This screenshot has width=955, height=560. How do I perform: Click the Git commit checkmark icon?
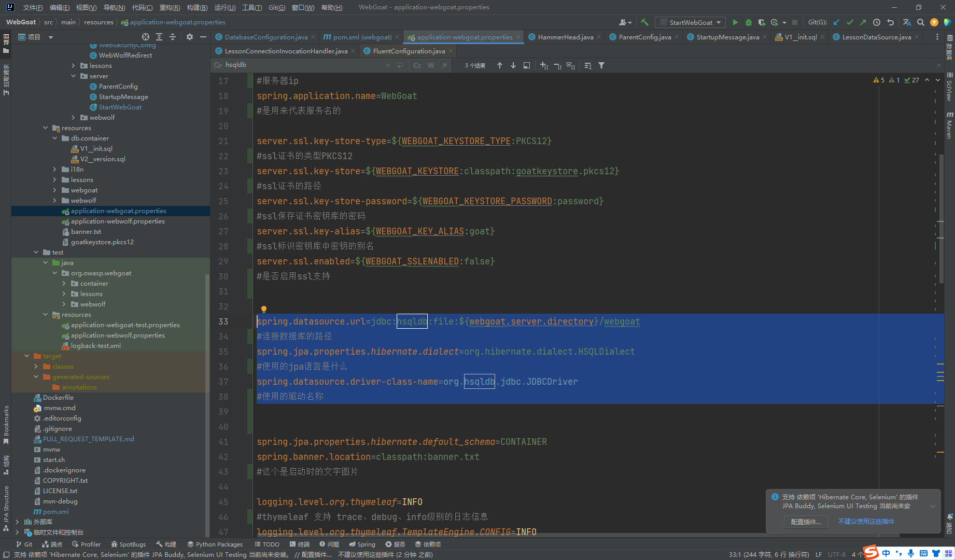pyautogui.click(x=850, y=22)
